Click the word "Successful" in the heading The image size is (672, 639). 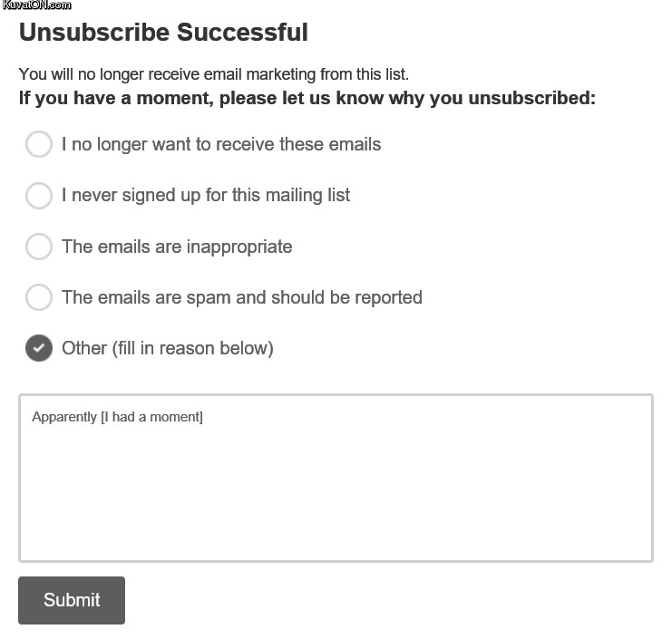pyautogui.click(x=242, y=33)
